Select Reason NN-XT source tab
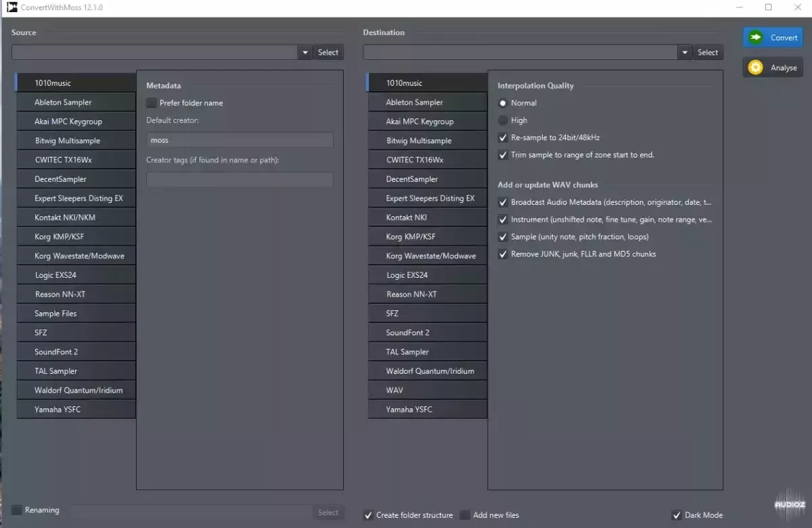 (76, 294)
